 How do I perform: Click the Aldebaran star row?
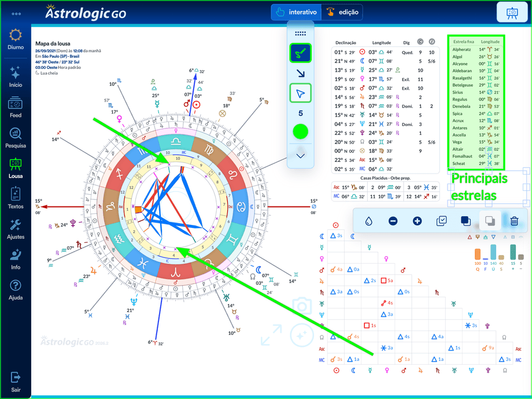(476, 71)
